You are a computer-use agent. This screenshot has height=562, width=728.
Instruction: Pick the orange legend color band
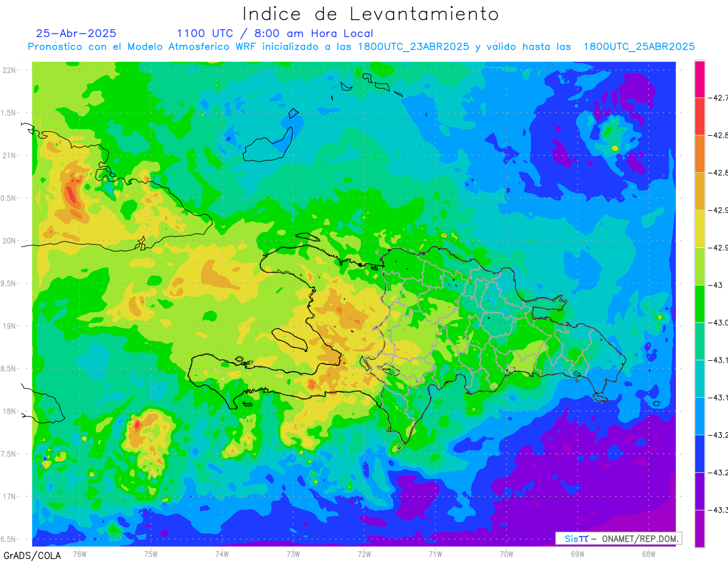[699, 153]
